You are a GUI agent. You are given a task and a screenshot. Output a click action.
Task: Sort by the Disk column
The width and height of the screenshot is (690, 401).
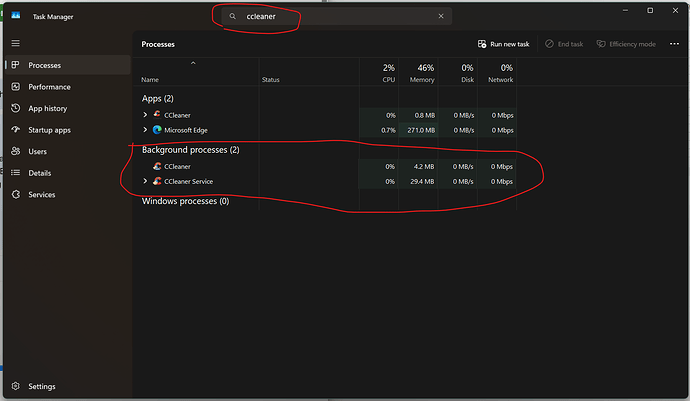pyautogui.click(x=467, y=80)
